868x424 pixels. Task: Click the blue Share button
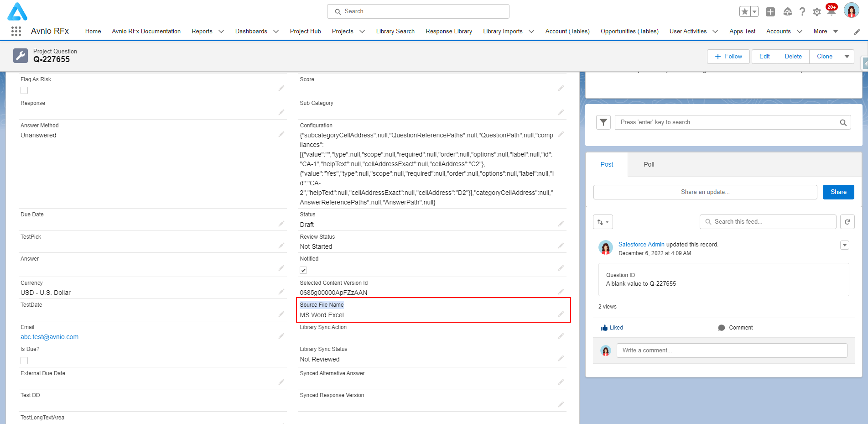coord(838,192)
